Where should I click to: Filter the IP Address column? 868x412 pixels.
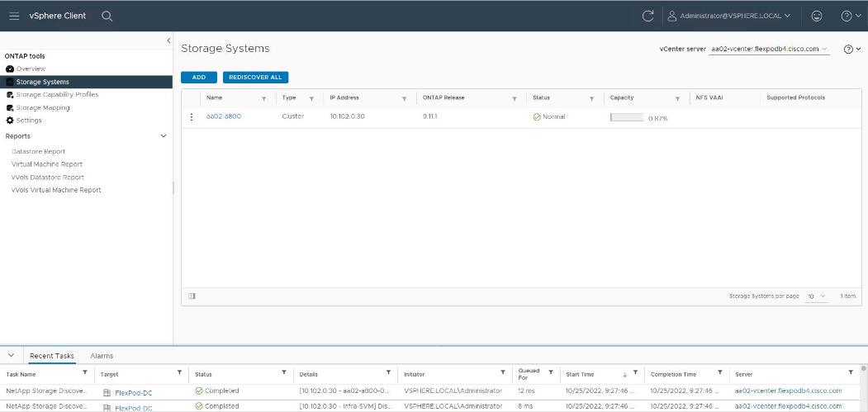(x=404, y=98)
